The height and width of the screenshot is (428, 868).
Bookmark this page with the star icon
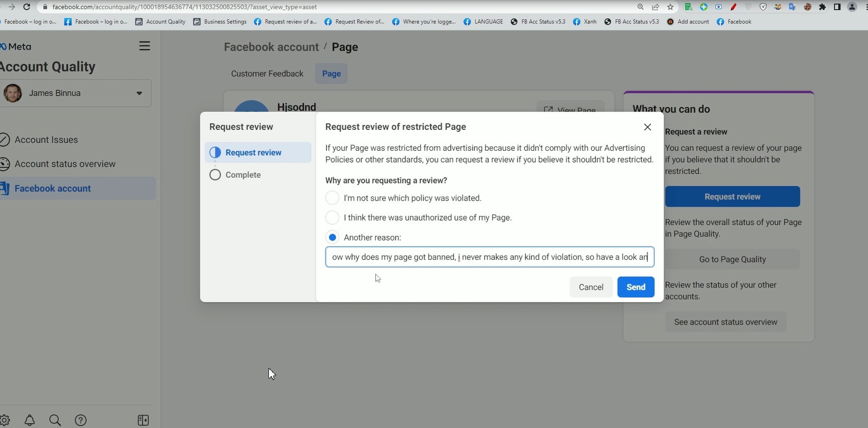pos(670,7)
